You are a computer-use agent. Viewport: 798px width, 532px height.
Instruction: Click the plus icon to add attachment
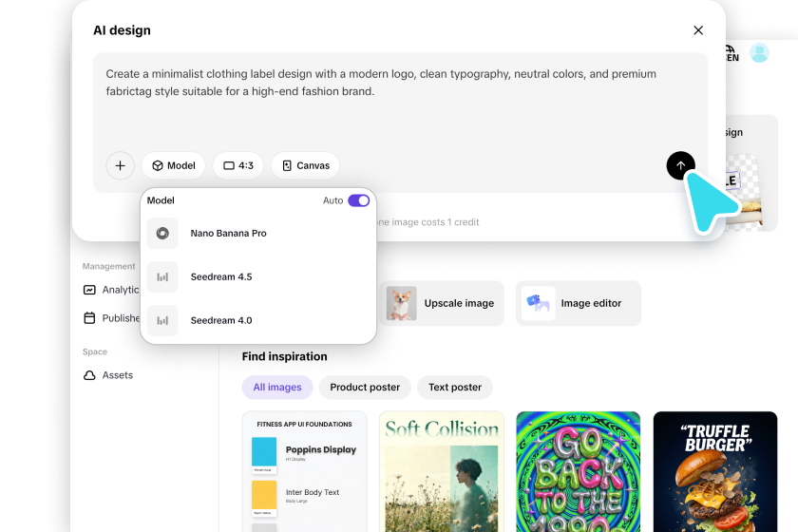coord(120,165)
